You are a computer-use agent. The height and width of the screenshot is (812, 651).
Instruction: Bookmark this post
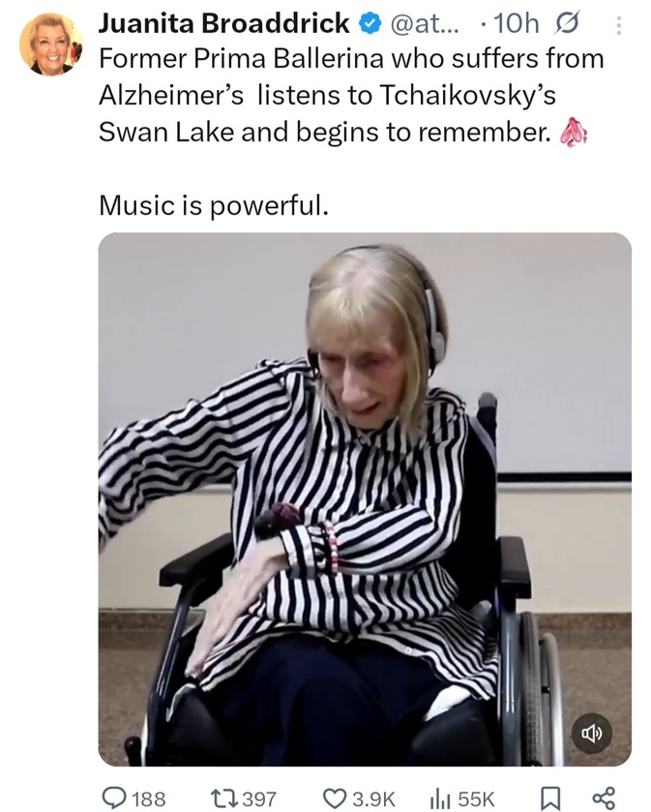click(550, 798)
